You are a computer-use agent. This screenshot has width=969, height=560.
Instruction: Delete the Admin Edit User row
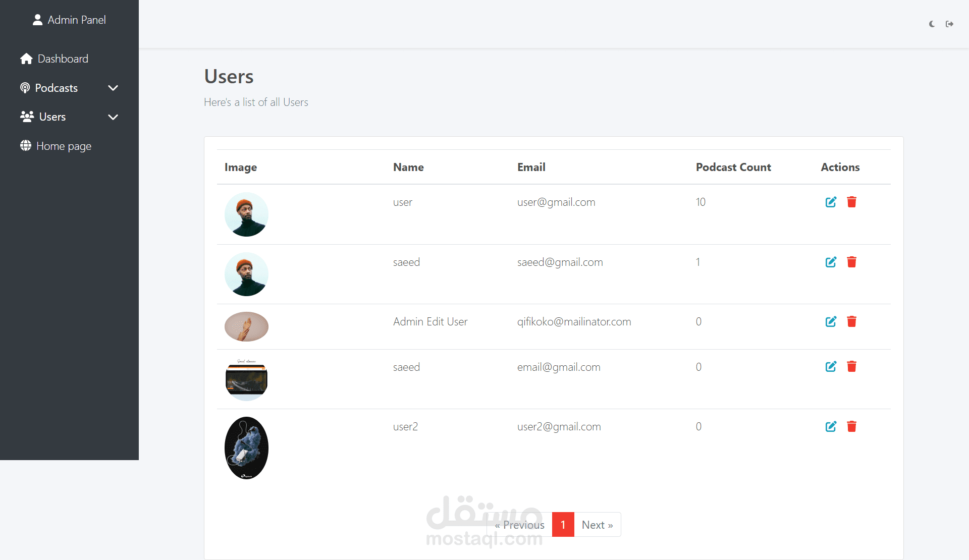pos(851,321)
